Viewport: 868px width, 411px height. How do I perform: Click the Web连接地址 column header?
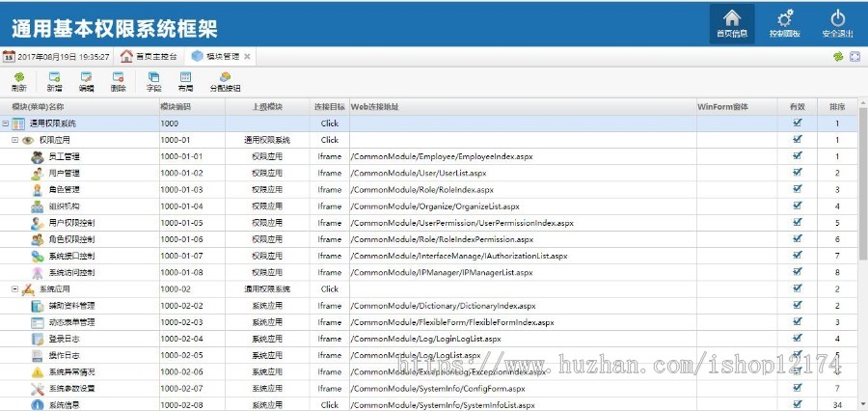pos(523,107)
